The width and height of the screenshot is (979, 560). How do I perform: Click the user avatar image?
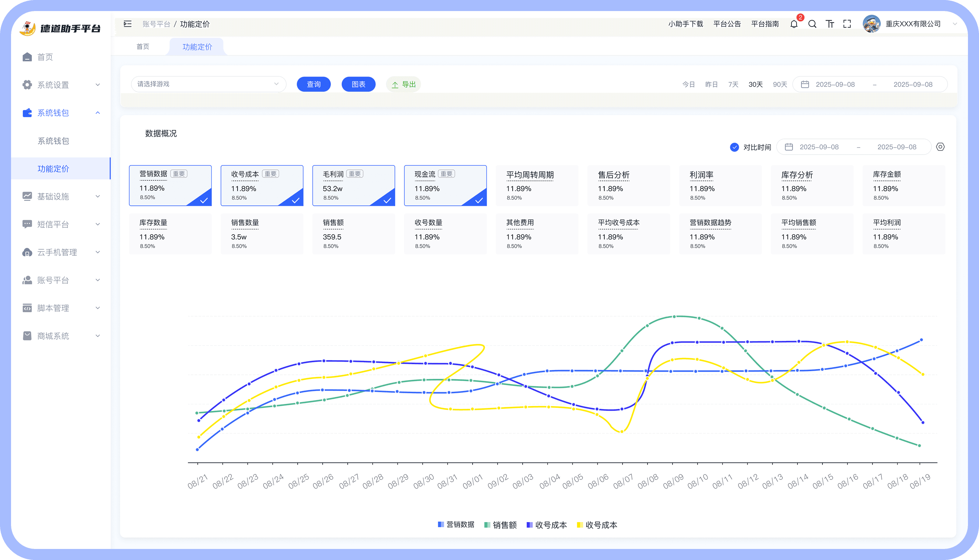click(x=871, y=24)
